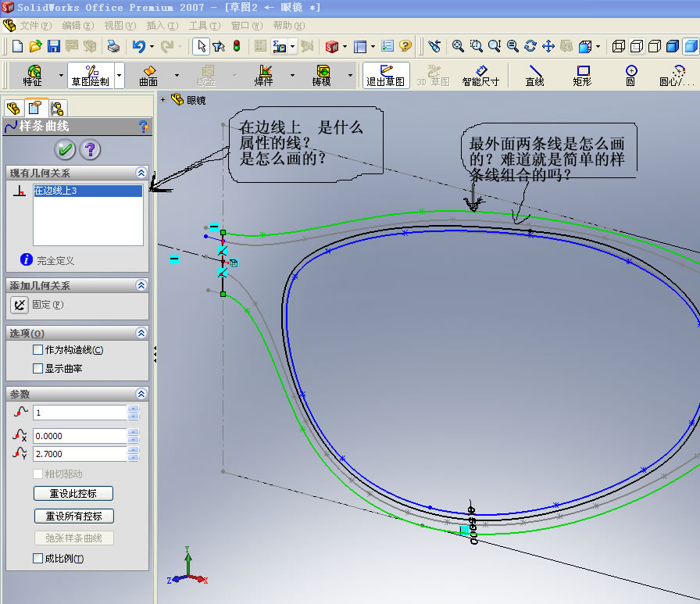Click Reset This Handle (重设此控标) button
The height and width of the screenshot is (604, 700).
click(73, 493)
